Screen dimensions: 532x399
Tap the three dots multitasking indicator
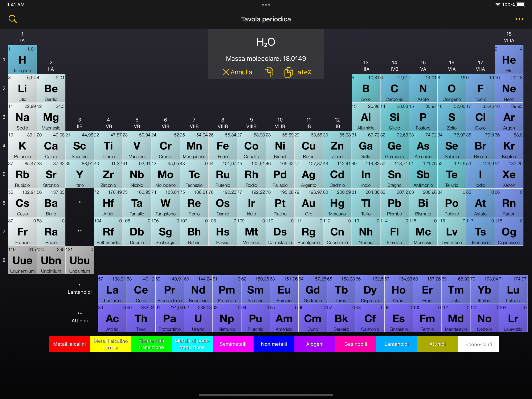(266, 4)
